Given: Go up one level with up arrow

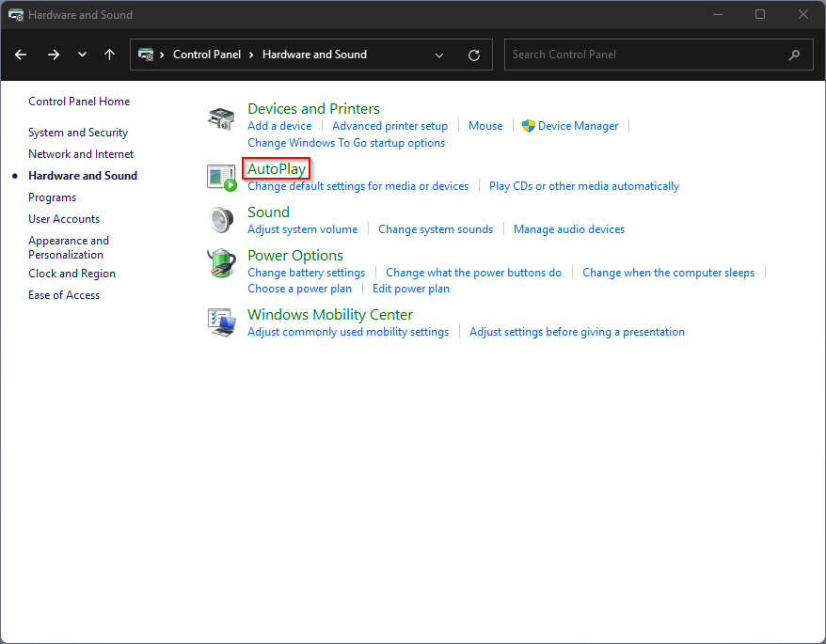Looking at the screenshot, I should [x=109, y=55].
